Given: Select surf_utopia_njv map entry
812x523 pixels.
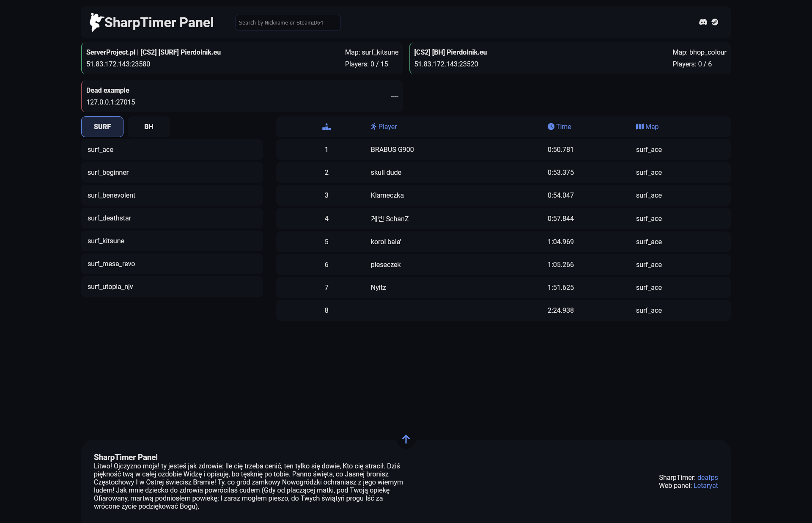Looking at the screenshot, I should tap(172, 286).
